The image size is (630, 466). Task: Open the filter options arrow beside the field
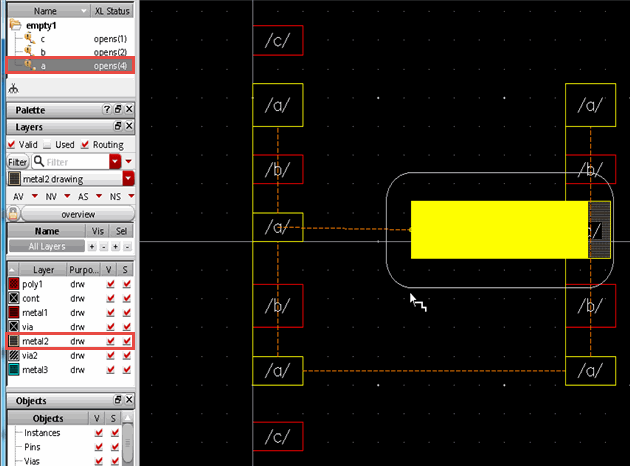(129, 161)
